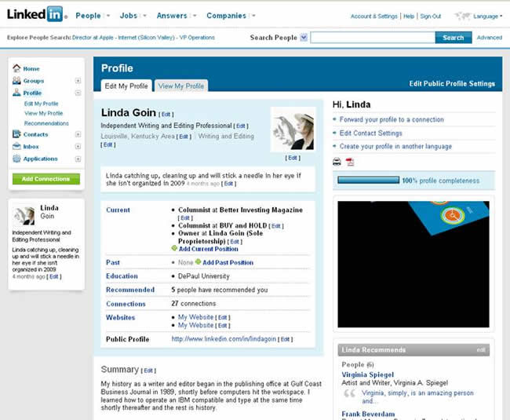
Task: Click the Add Connections button
Action: pos(46,179)
